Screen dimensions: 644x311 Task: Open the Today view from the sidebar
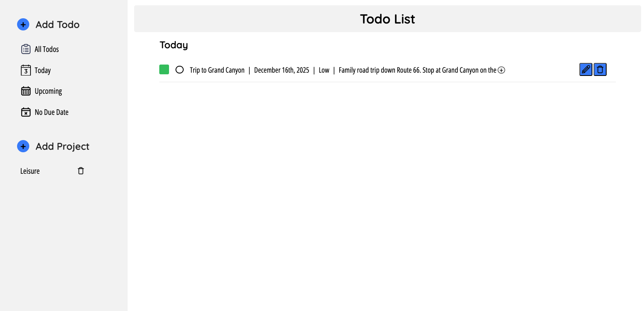click(42, 70)
